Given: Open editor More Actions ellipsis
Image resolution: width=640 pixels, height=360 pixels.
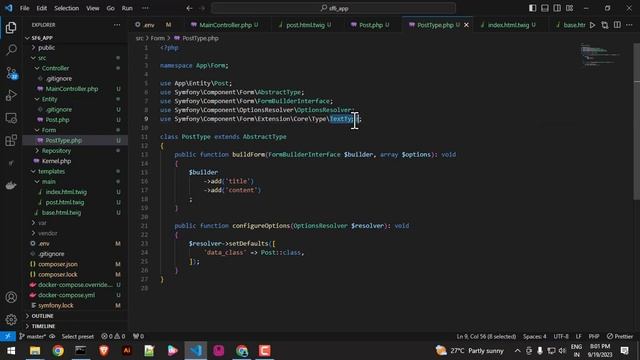Looking at the screenshot, I should pyautogui.click(x=629, y=25).
